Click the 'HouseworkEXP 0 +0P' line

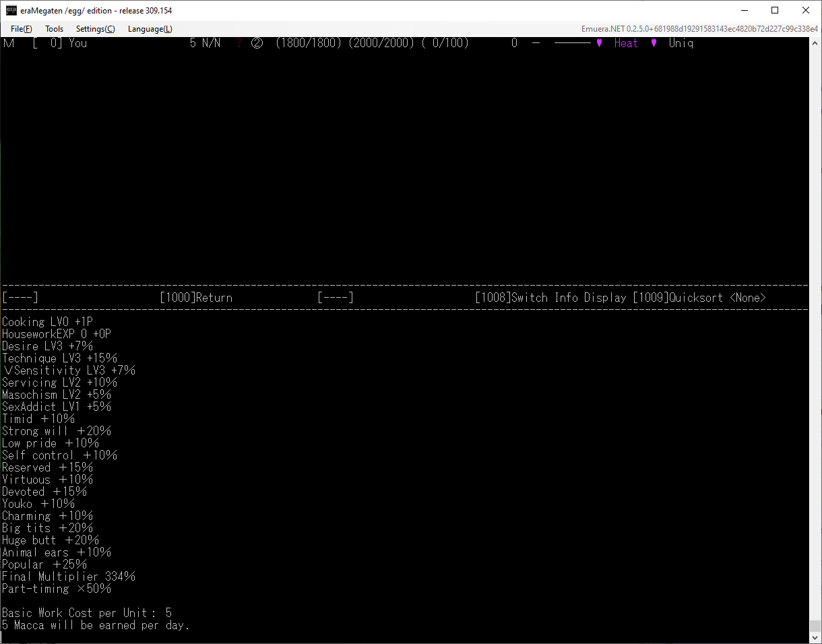pos(57,334)
